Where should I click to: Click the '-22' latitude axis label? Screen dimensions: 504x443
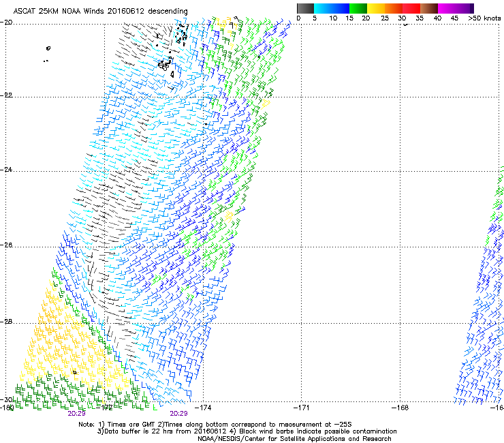tap(6, 95)
